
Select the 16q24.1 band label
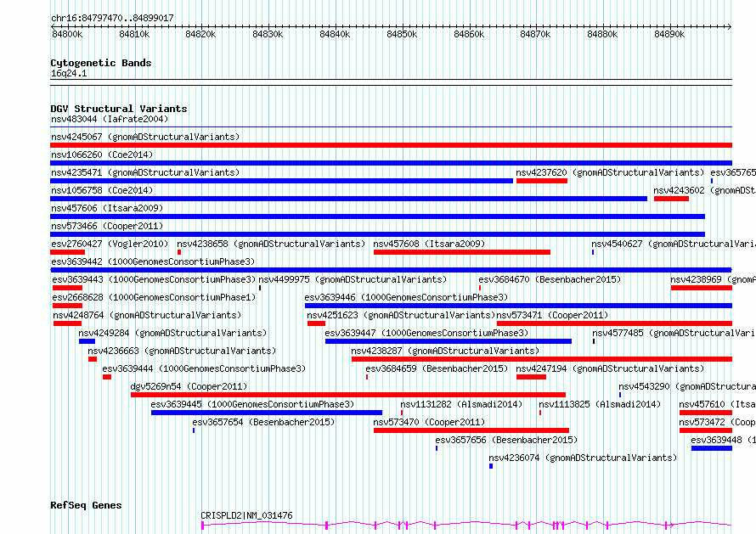point(69,74)
